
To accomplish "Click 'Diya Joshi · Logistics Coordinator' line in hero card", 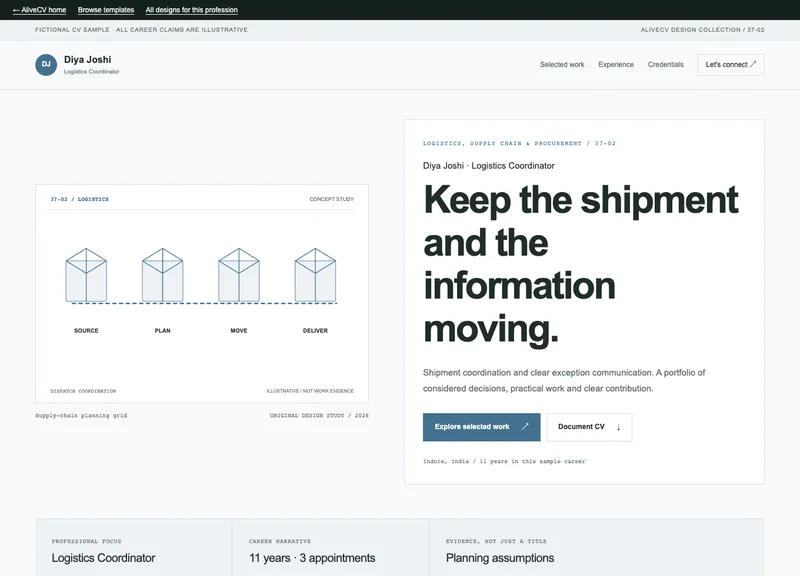I will (488, 166).
